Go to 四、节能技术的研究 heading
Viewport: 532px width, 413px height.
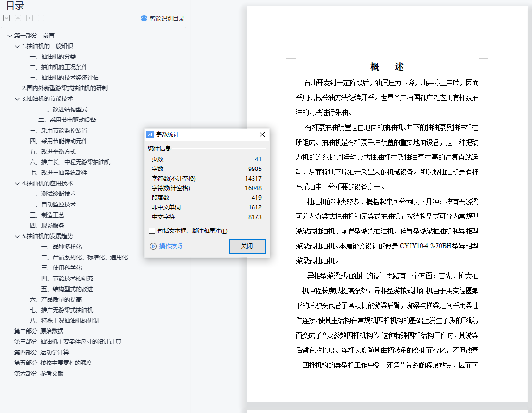(x=67, y=278)
